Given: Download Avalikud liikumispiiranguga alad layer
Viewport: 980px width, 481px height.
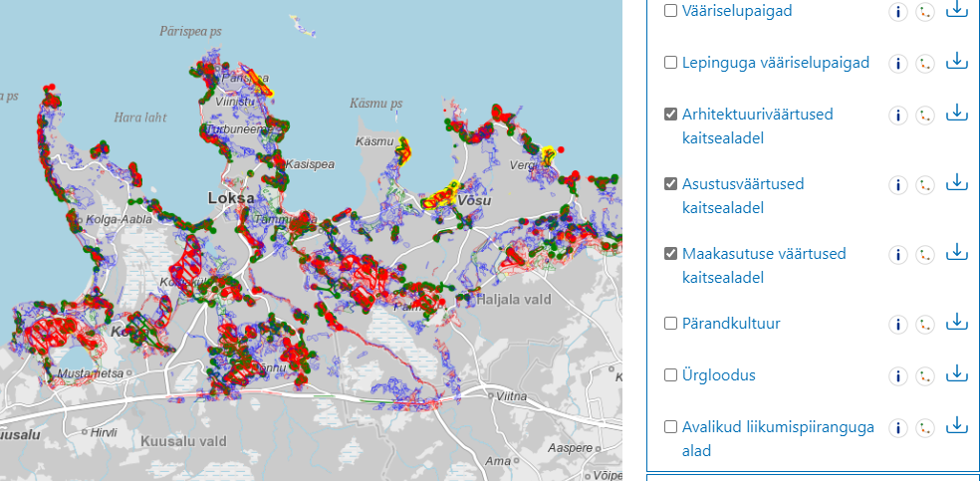Looking at the screenshot, I should pos(956,425).
